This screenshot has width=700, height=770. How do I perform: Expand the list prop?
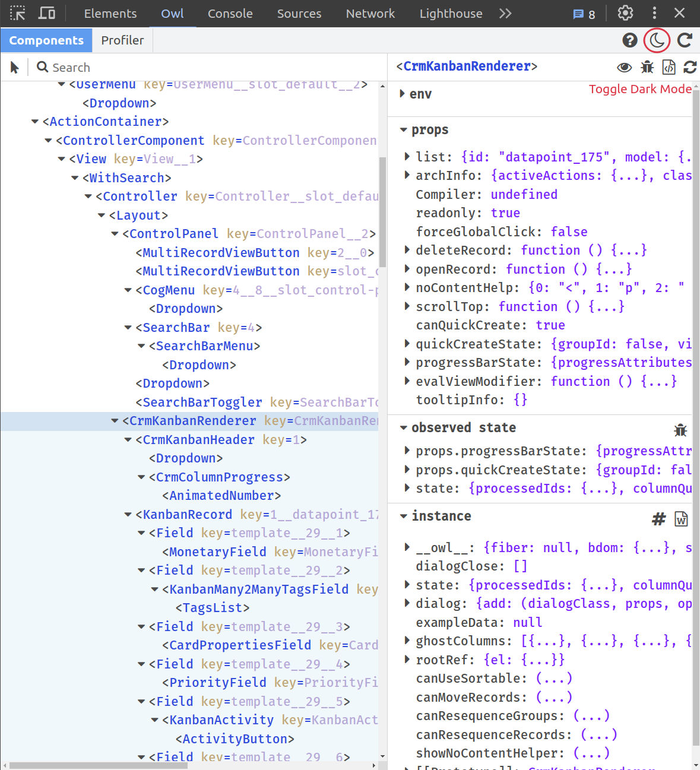point(407,157)
